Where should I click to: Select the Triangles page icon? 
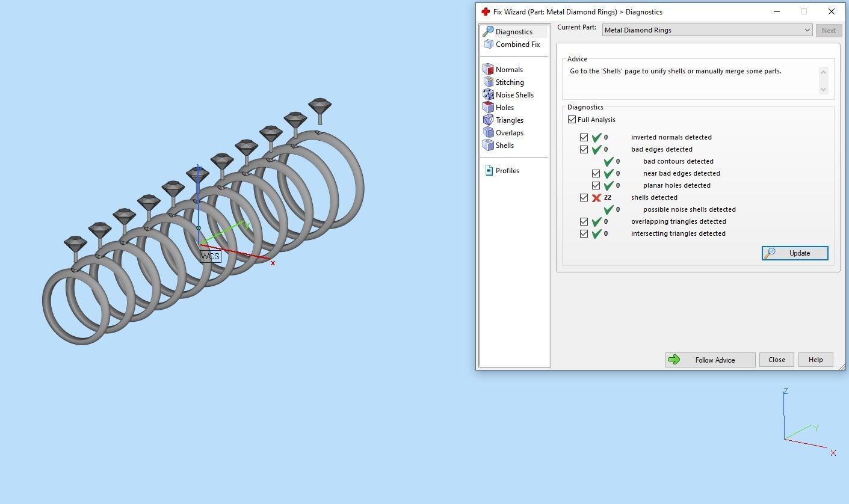(488, 120)
